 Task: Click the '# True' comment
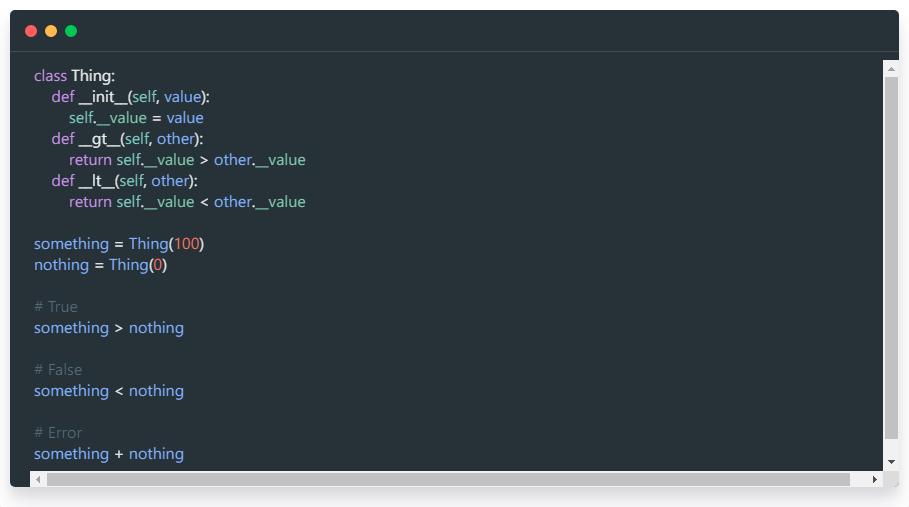coord(56,307)
